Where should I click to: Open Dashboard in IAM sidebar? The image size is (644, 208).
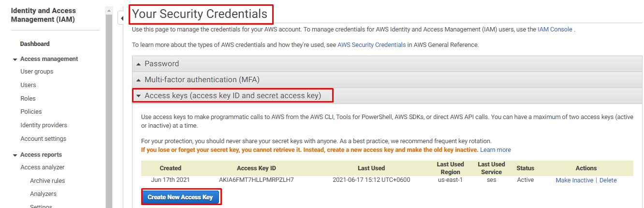[x=35, y=44]
